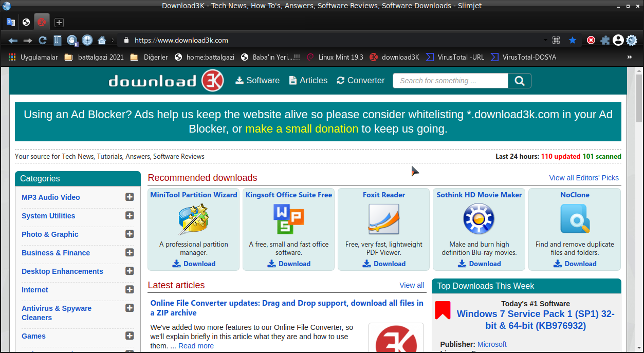
Task: Click the magnifier search button
Action: tap(520, 81)
